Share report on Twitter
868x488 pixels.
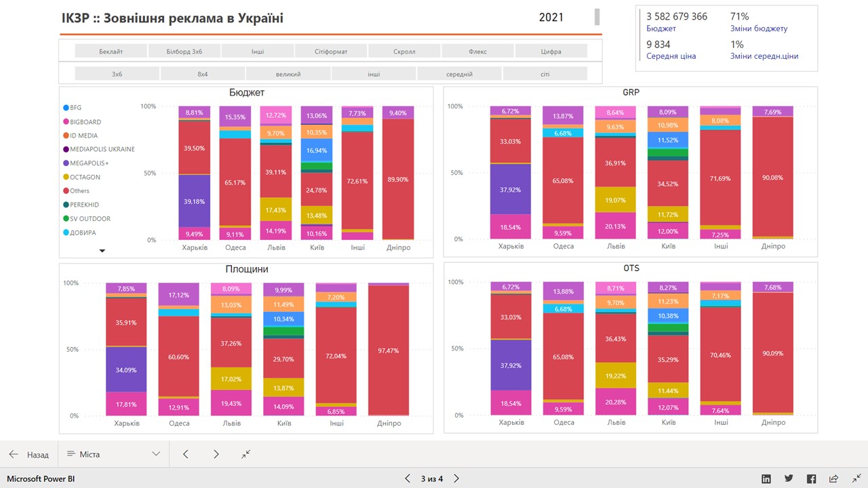[789, 479]
